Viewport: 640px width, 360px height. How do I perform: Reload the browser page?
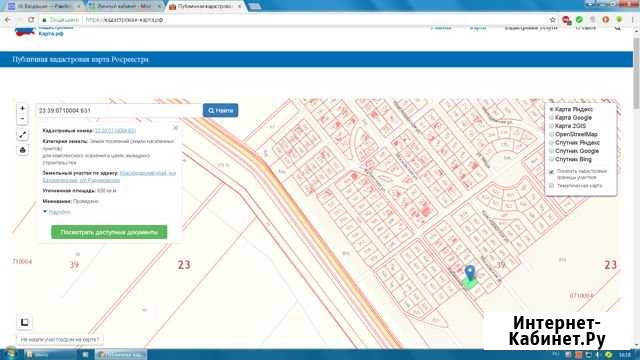tap(31, 20)
